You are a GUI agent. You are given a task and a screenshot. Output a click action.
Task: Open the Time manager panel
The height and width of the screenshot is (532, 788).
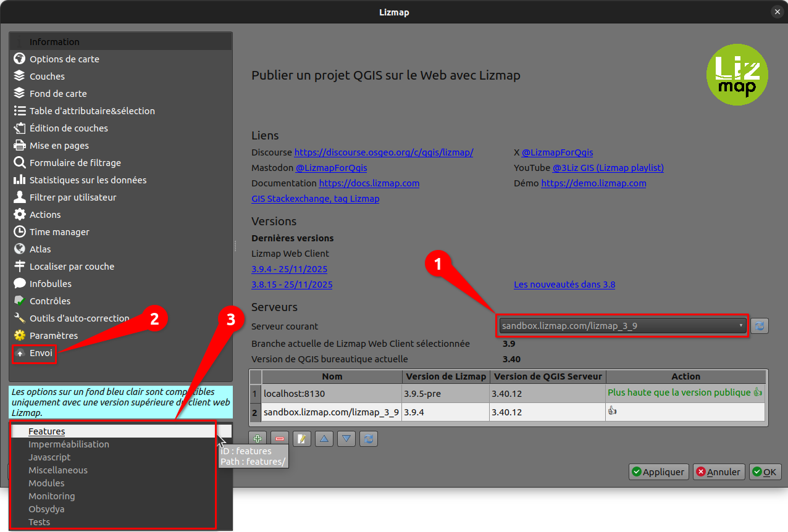pos(59,232)
